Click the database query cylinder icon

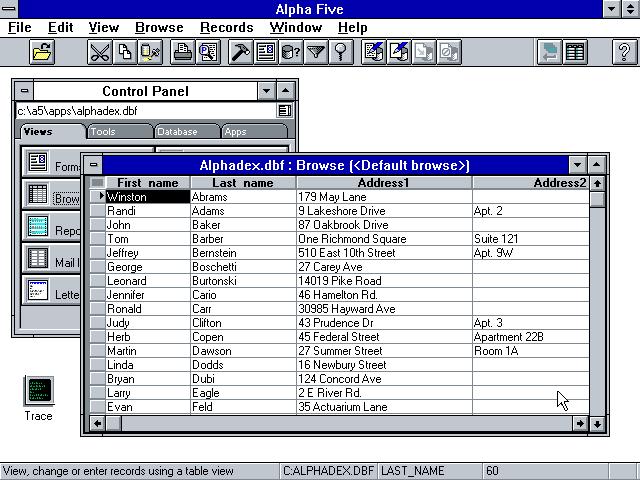coord(291,52)
